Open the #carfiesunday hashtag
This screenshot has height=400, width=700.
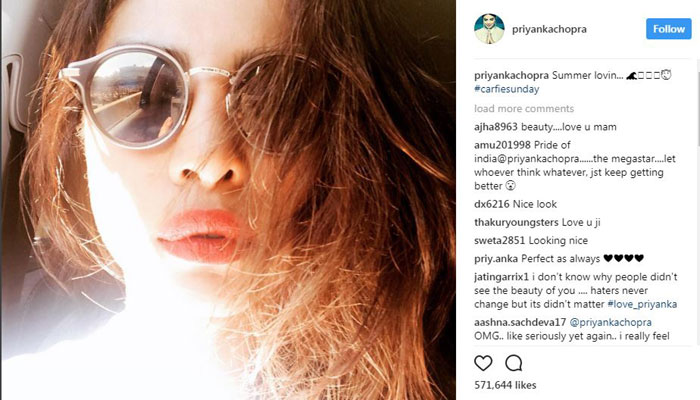pos(507,89)
